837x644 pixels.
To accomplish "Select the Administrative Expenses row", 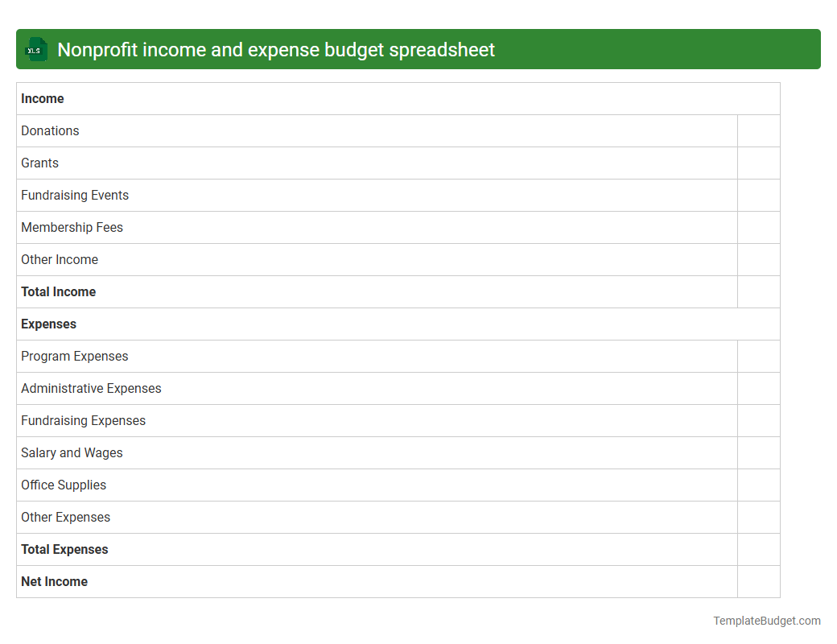I will click(x=91, y=388).
